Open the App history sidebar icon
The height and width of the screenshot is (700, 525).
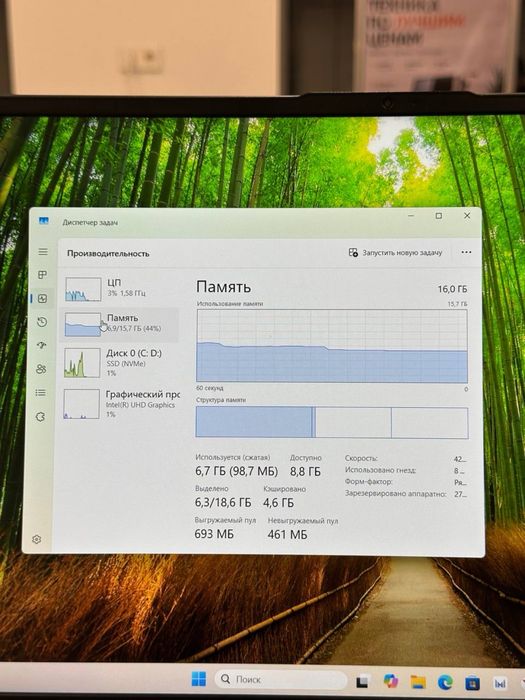[42, 322]
